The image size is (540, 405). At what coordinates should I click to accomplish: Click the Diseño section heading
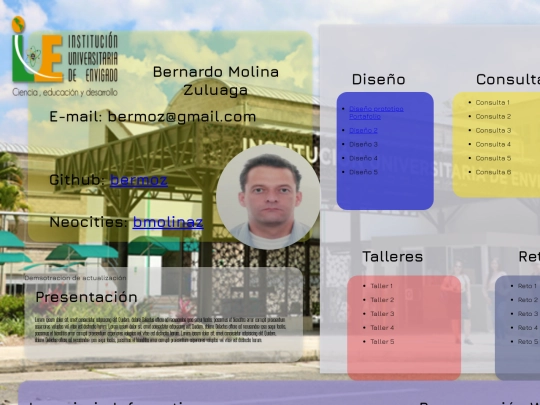(378, 80)
